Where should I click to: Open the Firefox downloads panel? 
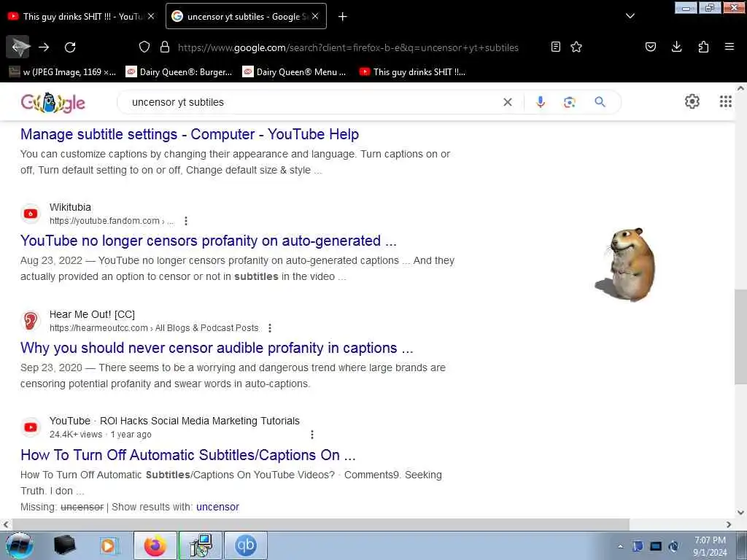click(676, 47)
